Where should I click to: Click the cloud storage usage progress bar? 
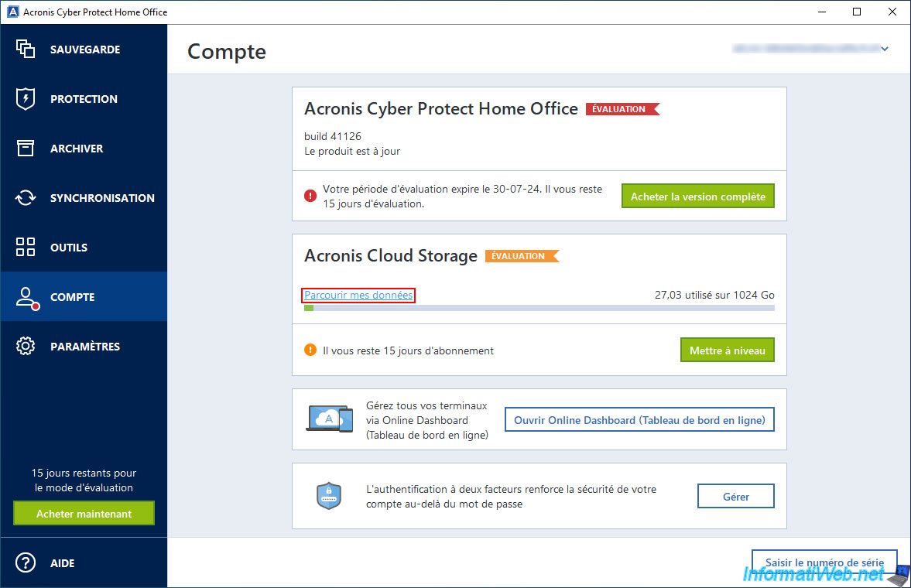(539, 308)
